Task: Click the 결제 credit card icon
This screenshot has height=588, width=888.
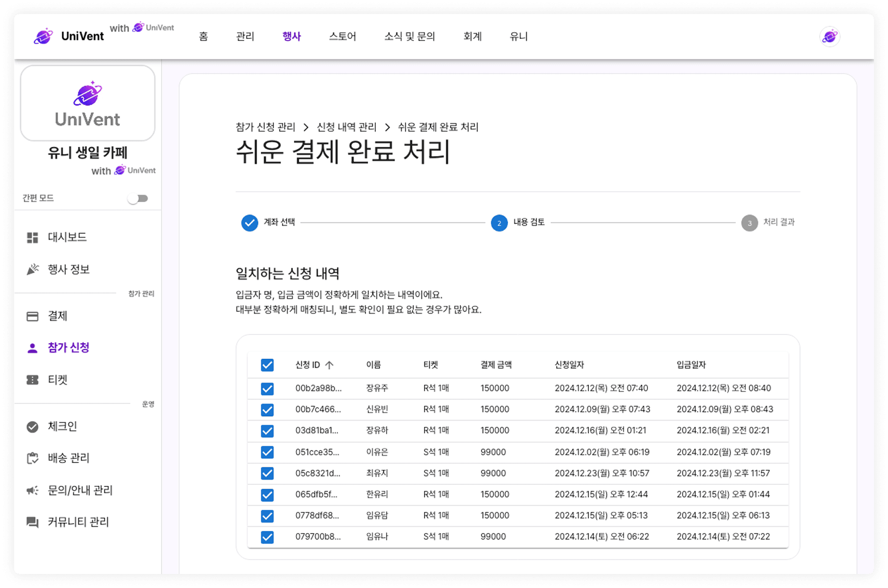Action: click(x=33, y=316)
